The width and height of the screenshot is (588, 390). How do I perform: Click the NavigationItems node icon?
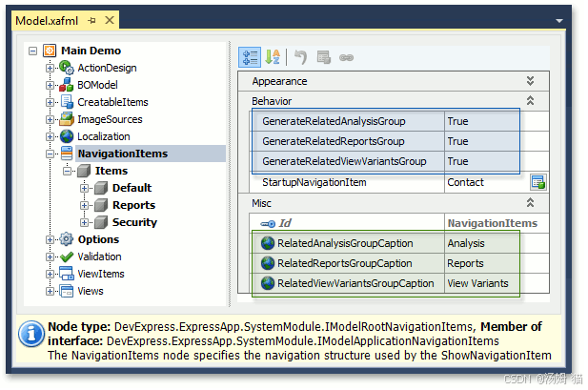[x=67, y=154]
